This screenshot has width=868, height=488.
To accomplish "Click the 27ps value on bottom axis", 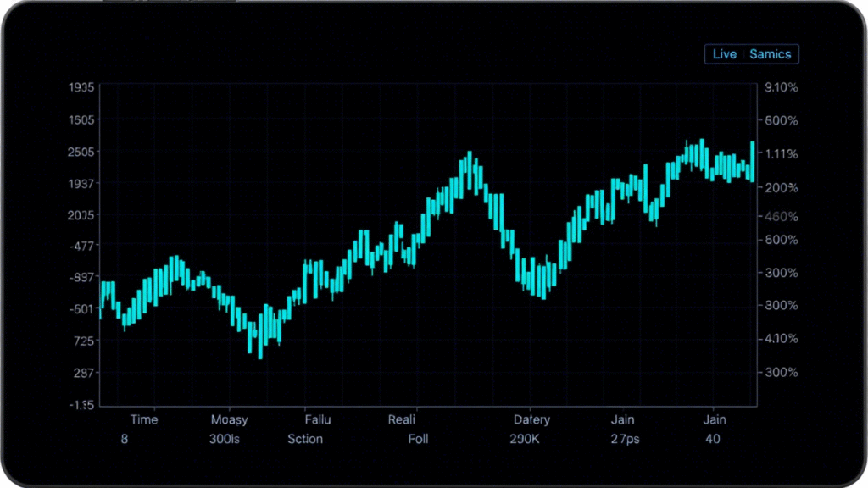I will tap(626, 439).
